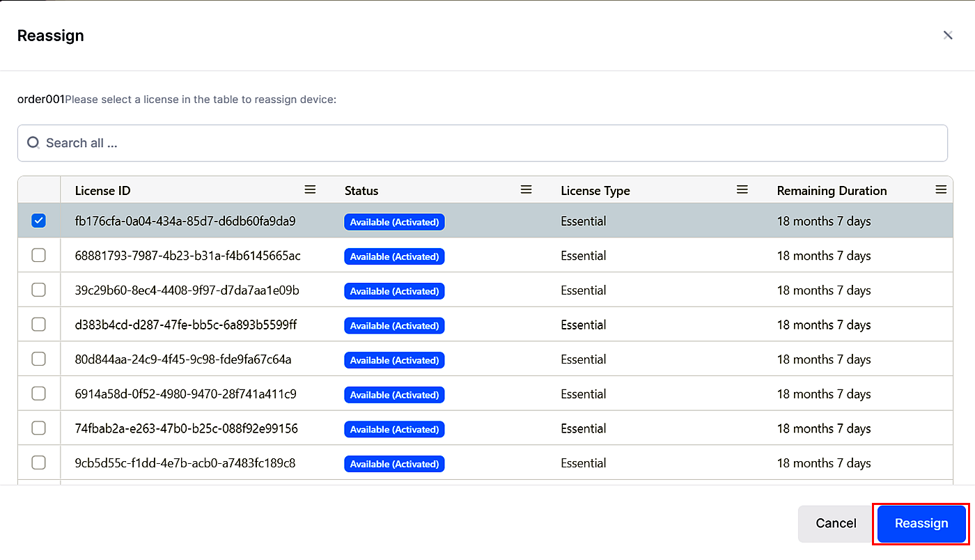Close the Reassign dialog with X icon
This screenshot has width=975, height=560.
(948, 35)
